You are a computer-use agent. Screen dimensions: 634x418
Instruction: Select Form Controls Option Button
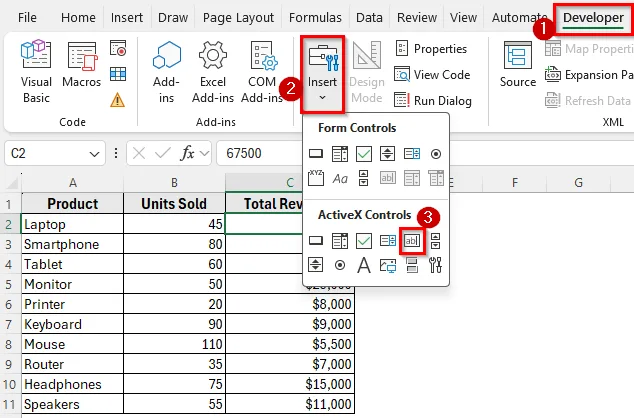tap(436, 154)
